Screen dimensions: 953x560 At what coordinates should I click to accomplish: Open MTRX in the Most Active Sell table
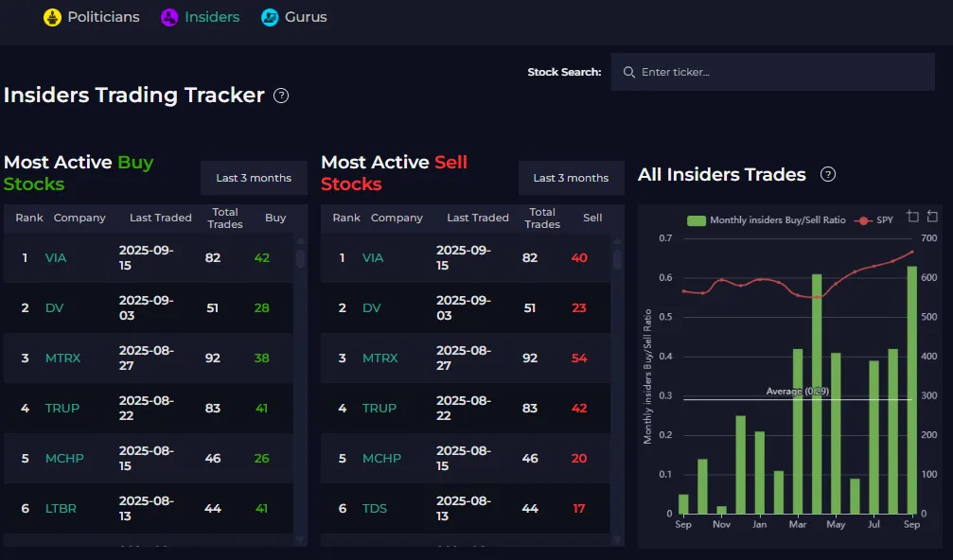(x=379, y=358)
